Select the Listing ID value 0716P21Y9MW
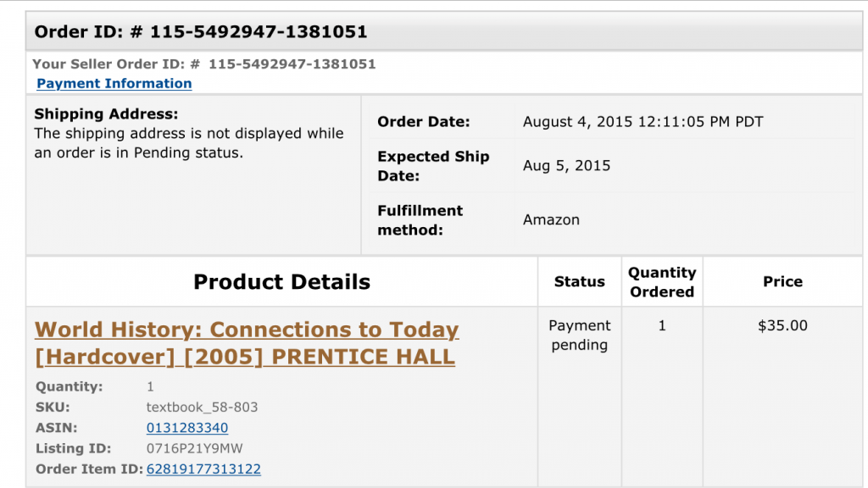Screen dimensions: 868x488 (x=194, y=448)
